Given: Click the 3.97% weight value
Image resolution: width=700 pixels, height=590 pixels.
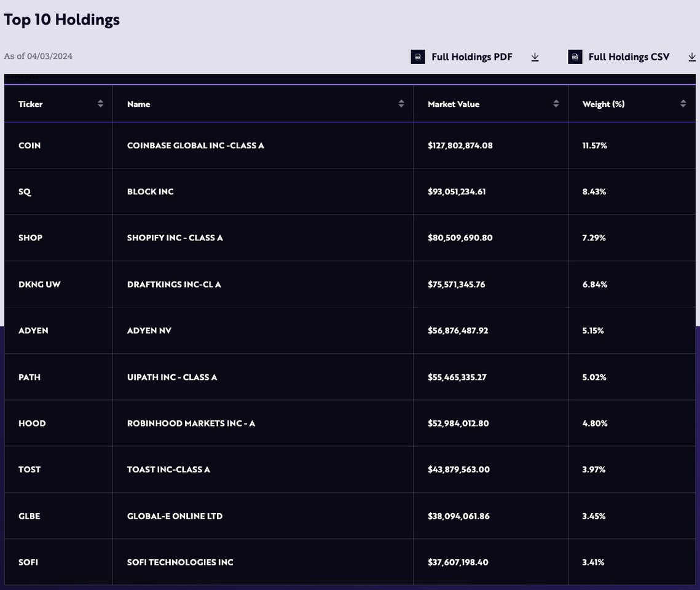Looking at the screenshot, I should pos(594,470).
